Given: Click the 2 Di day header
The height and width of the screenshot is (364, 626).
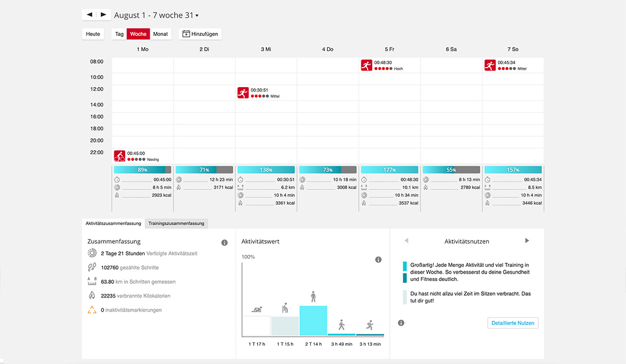Looking at the screenshot, I should 204,49.
